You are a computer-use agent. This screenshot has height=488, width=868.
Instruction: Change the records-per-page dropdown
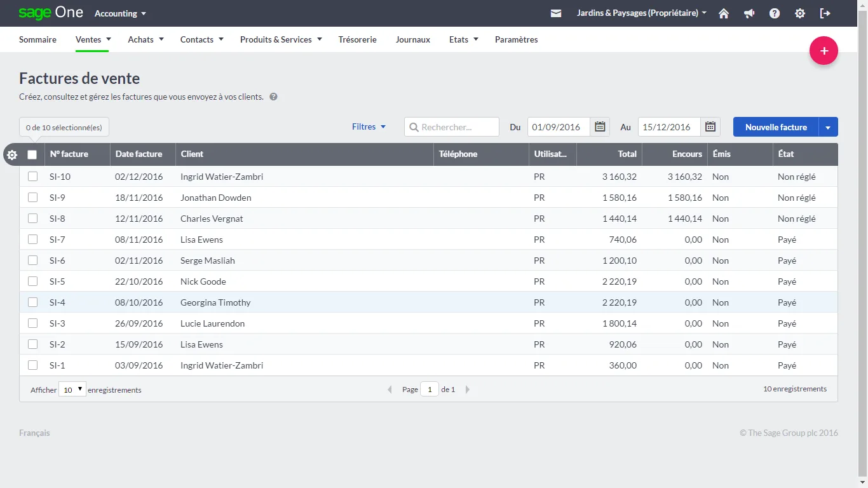[72, 390]
